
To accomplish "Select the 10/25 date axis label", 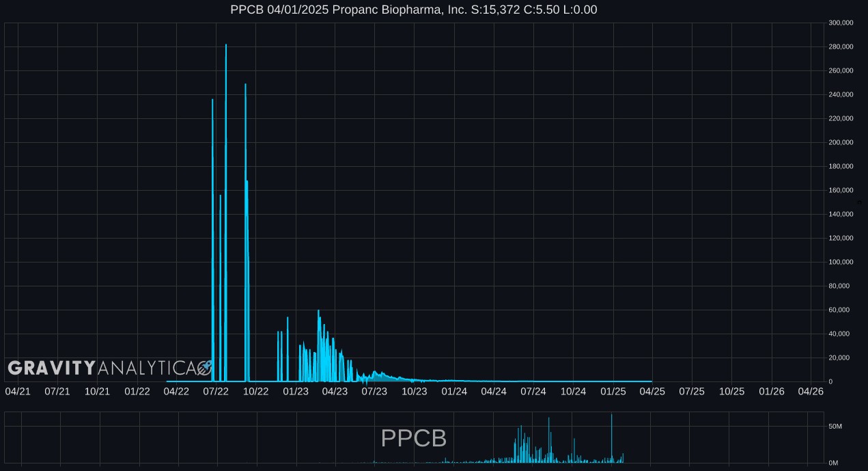I will (x=731, y=391).
